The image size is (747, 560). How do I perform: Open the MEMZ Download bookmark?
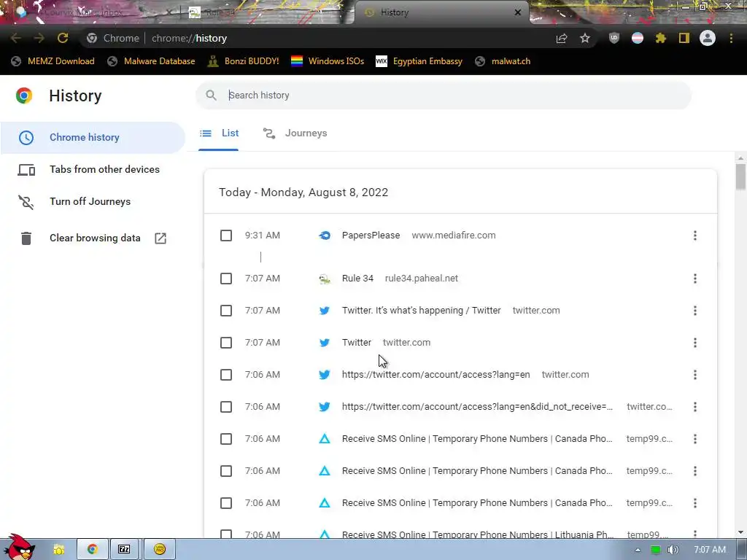53,61
